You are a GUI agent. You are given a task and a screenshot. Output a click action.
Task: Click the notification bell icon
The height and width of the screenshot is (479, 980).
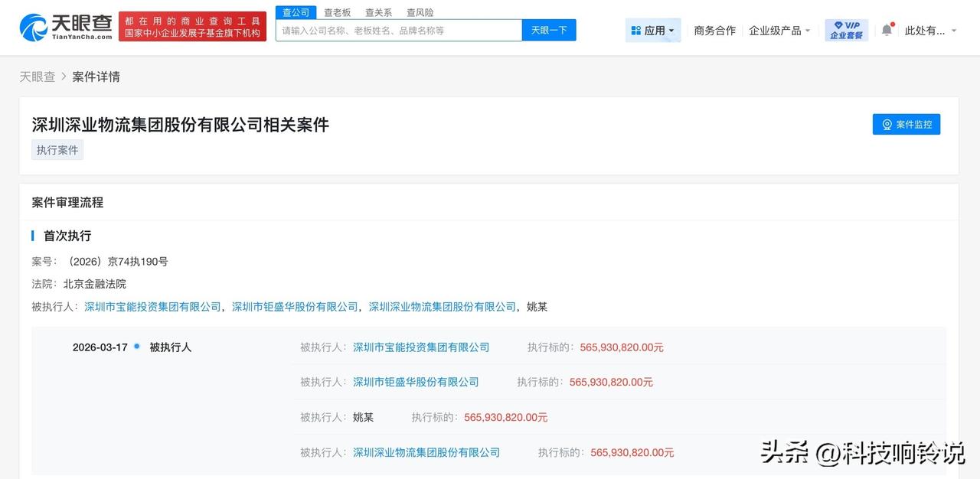[886, 30]
